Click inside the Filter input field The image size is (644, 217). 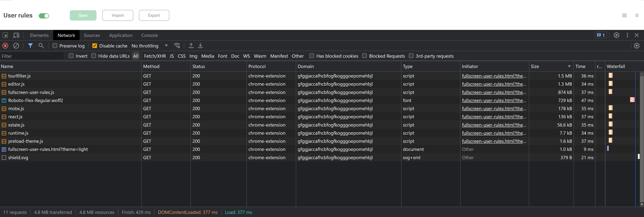click(x=32, y=56)
